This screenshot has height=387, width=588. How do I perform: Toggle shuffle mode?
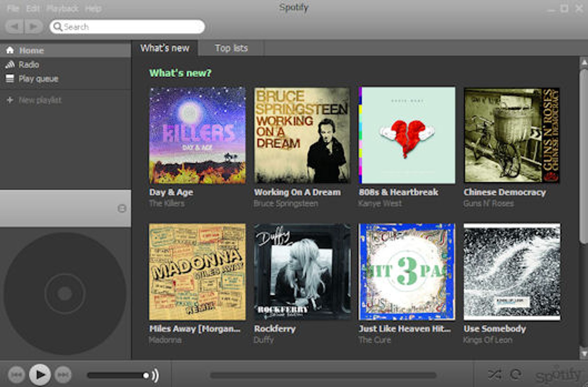click(x=495, y=374)
